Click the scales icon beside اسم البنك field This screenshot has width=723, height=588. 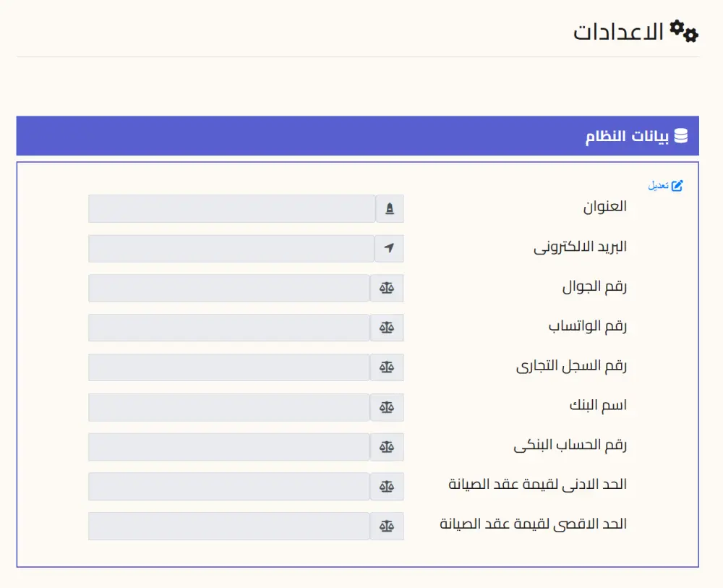(x=388, y=406)
